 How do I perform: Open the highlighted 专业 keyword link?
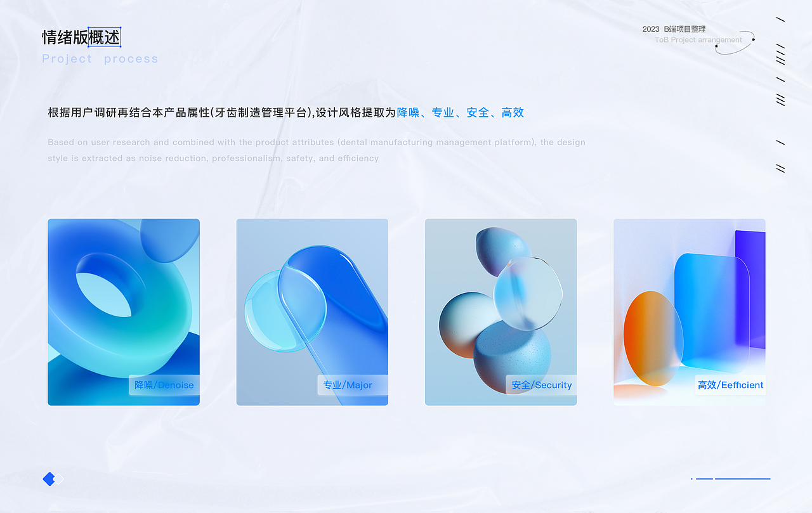coord(444,112)
